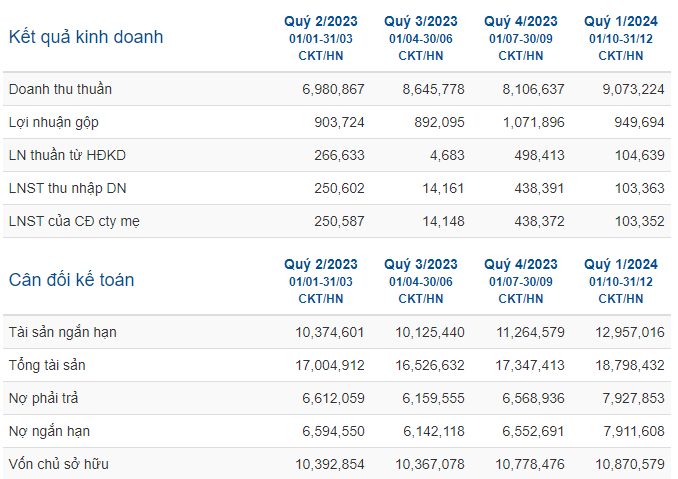Select LNST của CĐ cty mẹ label
Screen dimensions: 678x479
[x=74, y=221]
